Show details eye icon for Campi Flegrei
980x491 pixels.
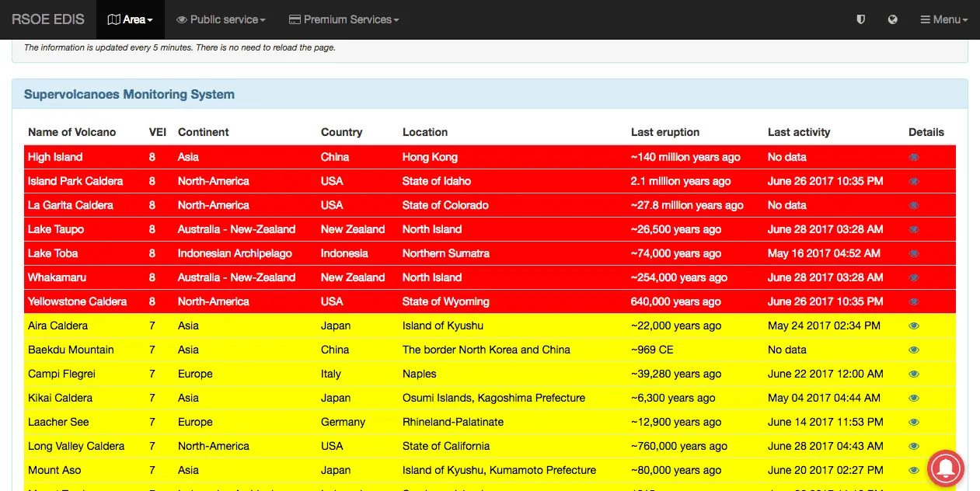(914, 374)
